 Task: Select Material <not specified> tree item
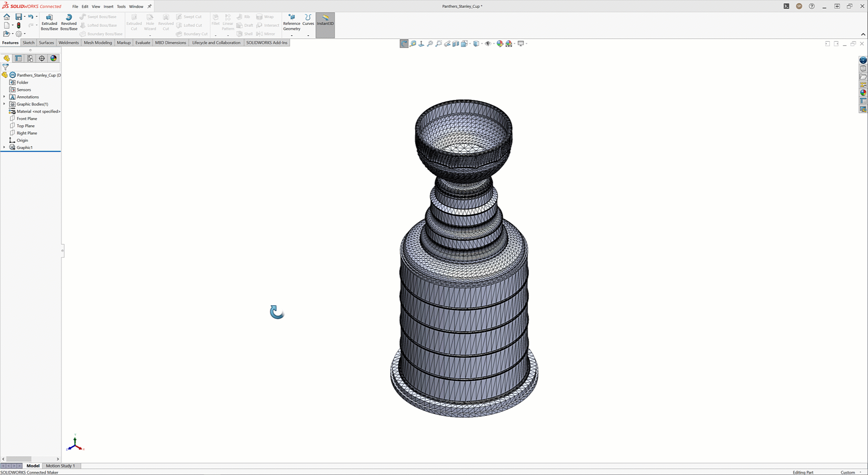coord(35,111)
